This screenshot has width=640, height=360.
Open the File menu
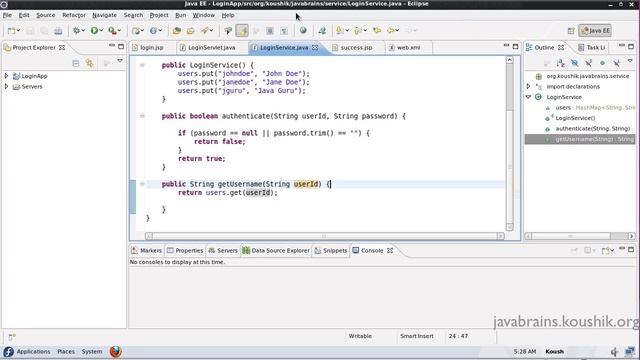tap(7, 15)
